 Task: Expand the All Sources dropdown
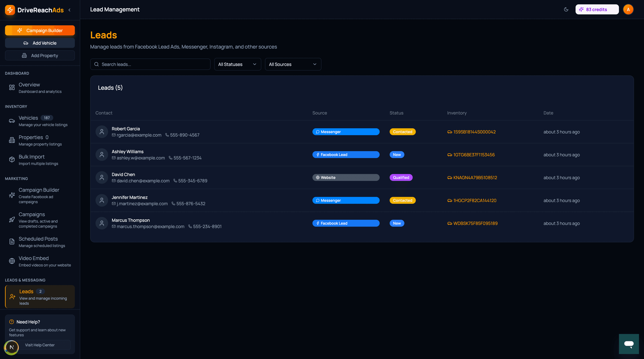point(293,64)
